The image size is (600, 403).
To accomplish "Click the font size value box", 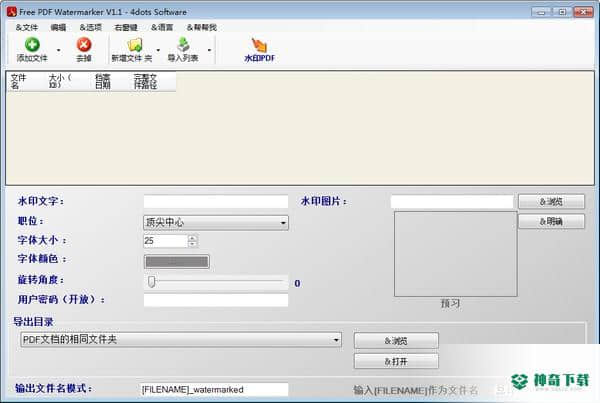I will coord(166,241).
